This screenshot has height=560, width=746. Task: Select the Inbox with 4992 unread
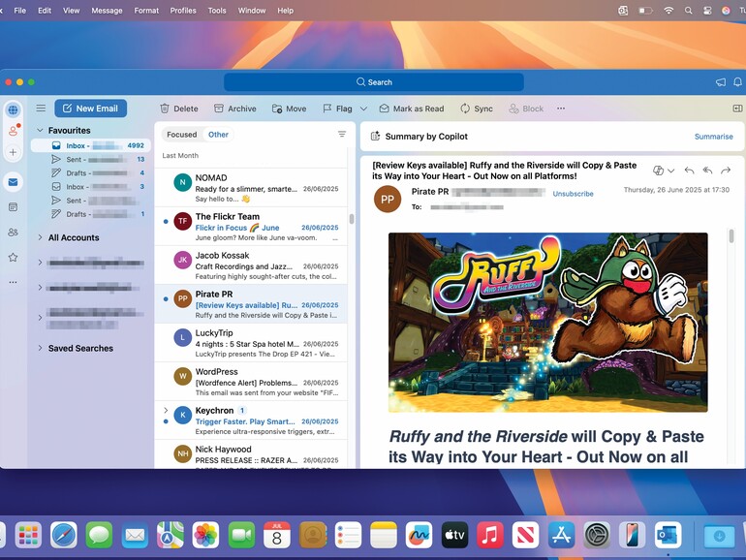point(91,145)
